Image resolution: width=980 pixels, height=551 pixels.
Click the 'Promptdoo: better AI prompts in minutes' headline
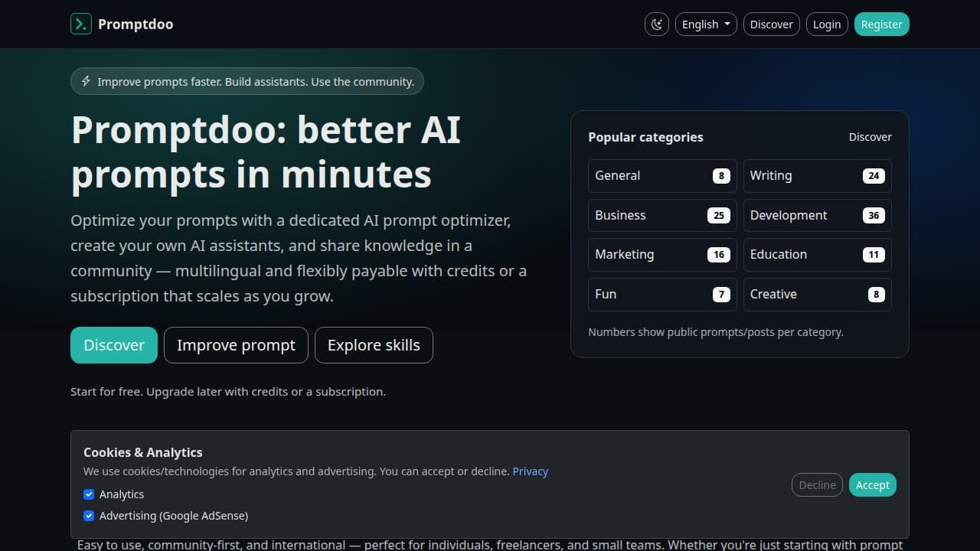tap(266, 152)
